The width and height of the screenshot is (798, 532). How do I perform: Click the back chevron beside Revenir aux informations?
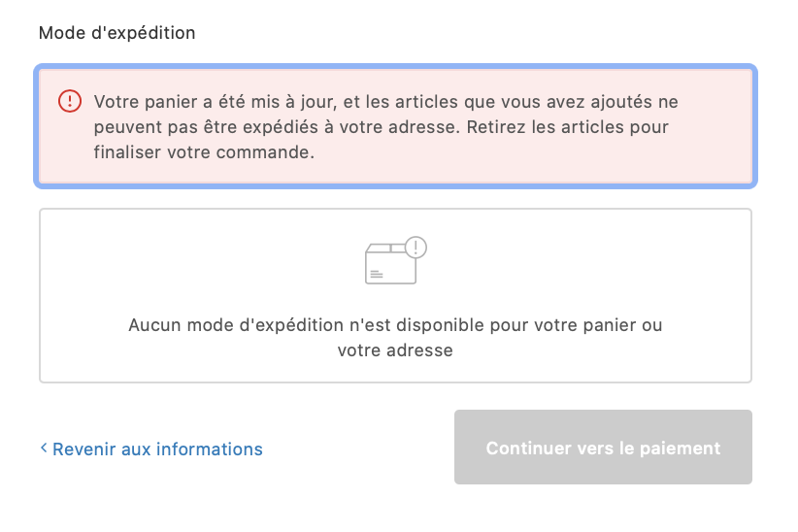tap(44, 449)
